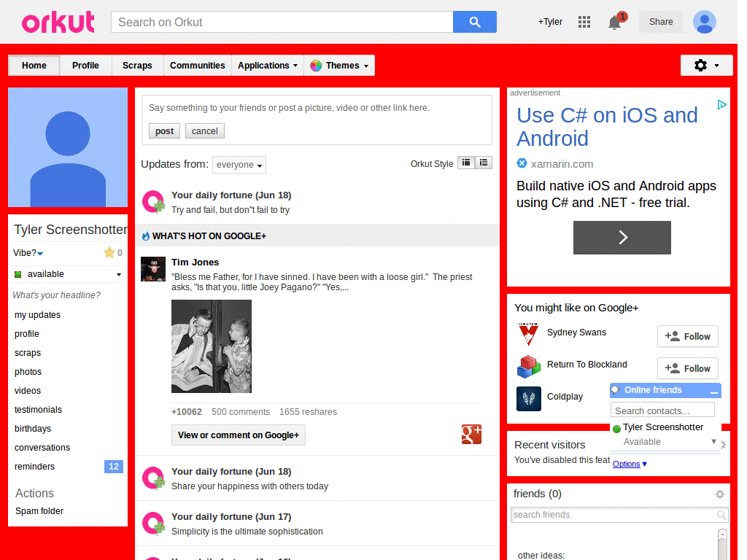Click the +Tyler link

coord(550,22)
